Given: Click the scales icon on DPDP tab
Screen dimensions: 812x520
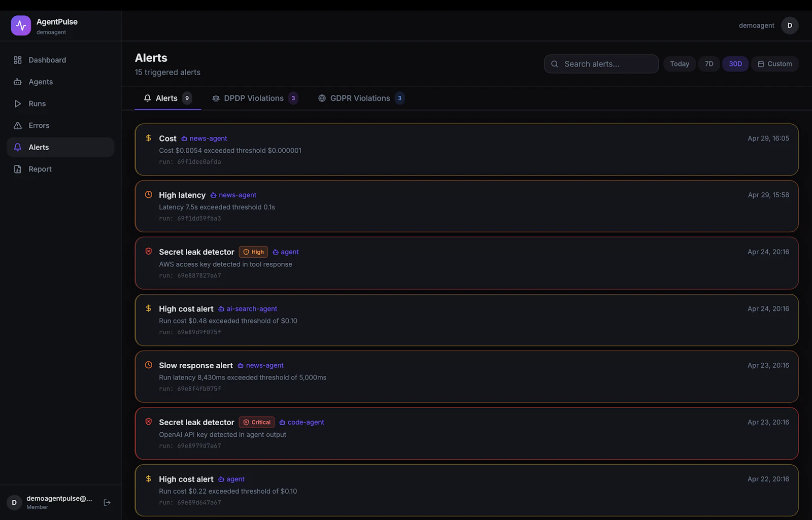Looking at the screenshot, I should (x=216, y=98).
